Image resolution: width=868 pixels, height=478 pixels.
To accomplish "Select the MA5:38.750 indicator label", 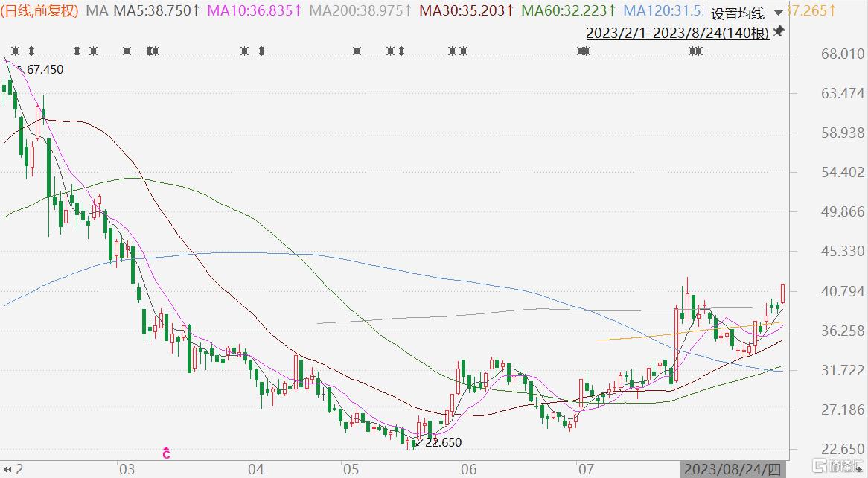I will (x=156, y=10).
